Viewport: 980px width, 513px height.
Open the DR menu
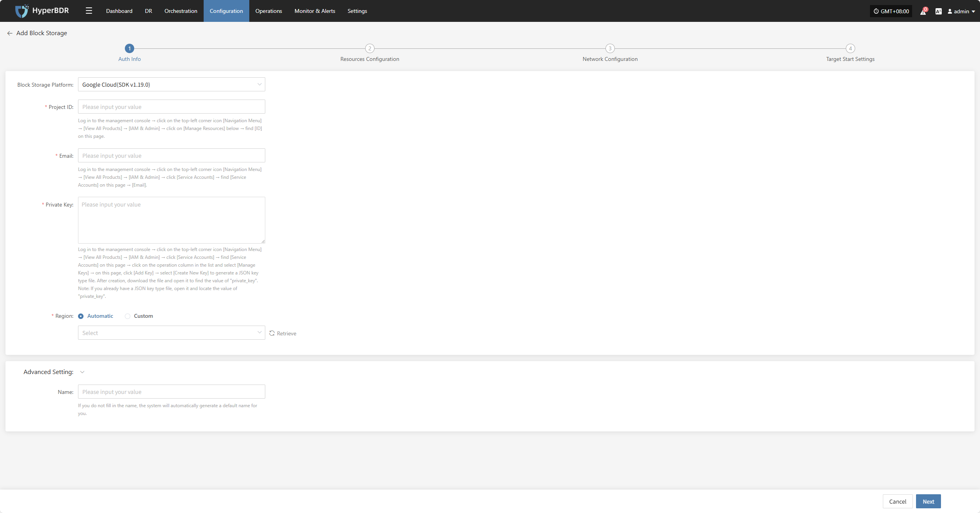(x=149, y=11)
